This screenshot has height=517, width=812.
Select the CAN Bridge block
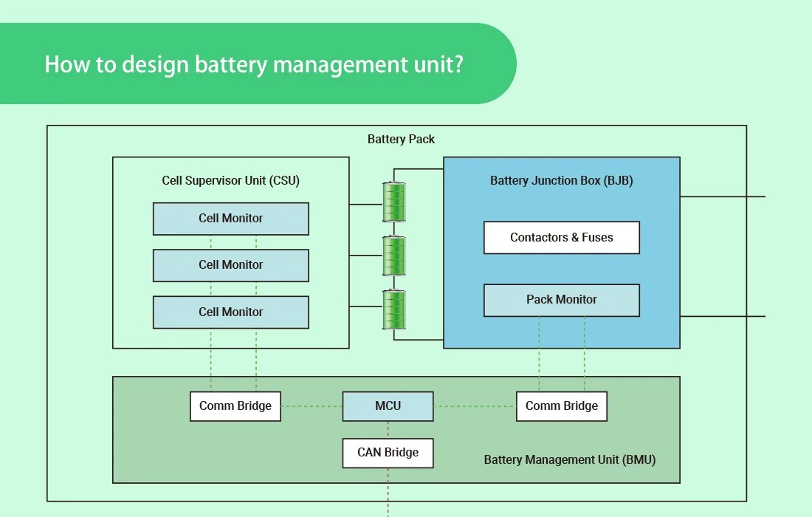coord(388,453)
